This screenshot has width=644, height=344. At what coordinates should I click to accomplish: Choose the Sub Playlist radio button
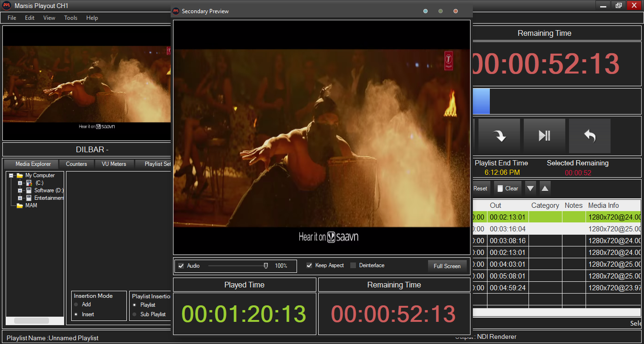(134, 314)
